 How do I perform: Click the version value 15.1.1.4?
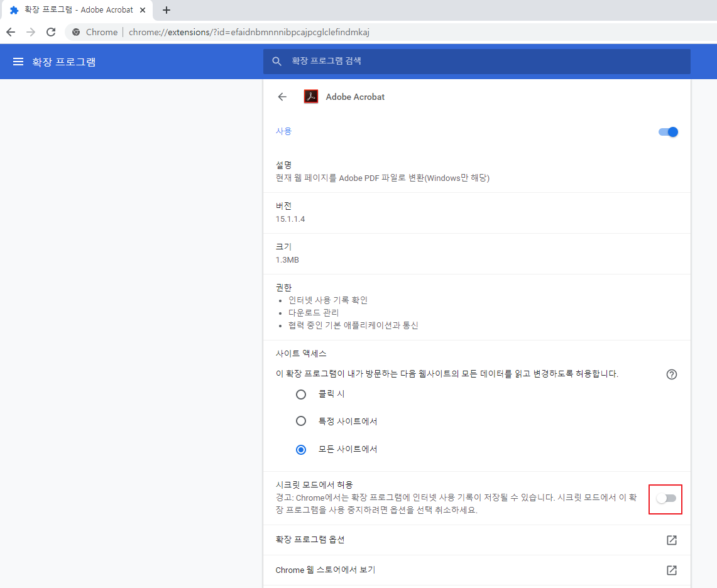tap(290, 219)
